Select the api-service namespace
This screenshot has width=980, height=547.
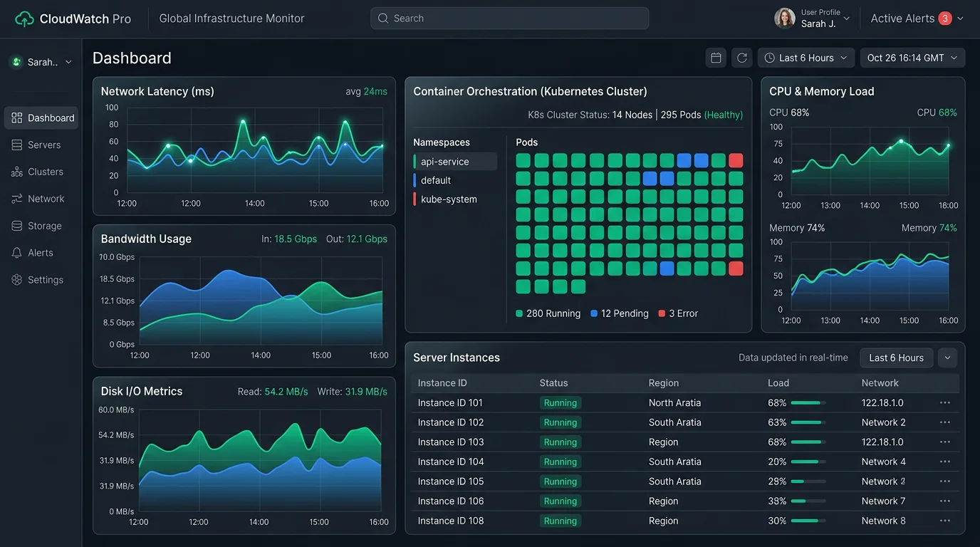point(454,161)
